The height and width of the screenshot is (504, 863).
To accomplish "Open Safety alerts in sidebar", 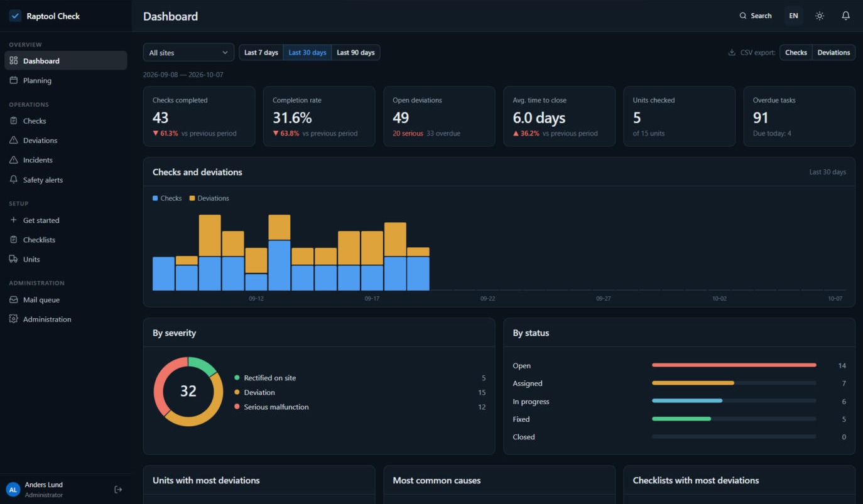I will click(x=66, y=180).
